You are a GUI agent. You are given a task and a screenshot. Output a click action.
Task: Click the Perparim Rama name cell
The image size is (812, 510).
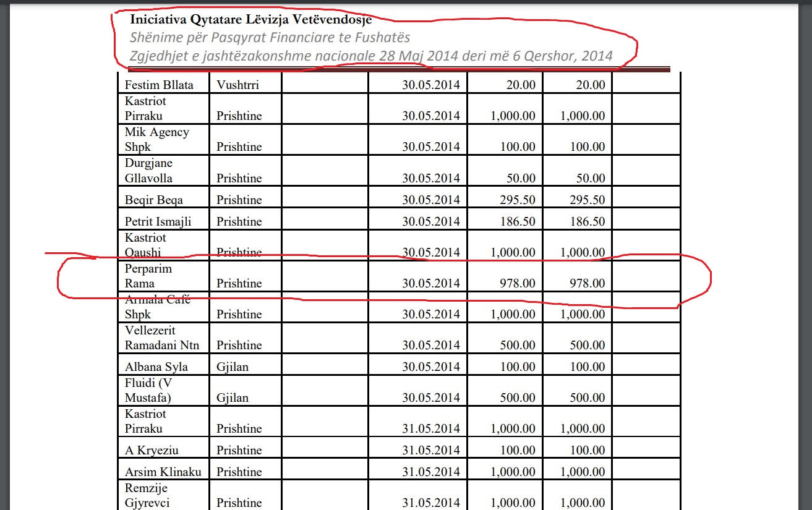pyautogui.click(x=148, y=276)
